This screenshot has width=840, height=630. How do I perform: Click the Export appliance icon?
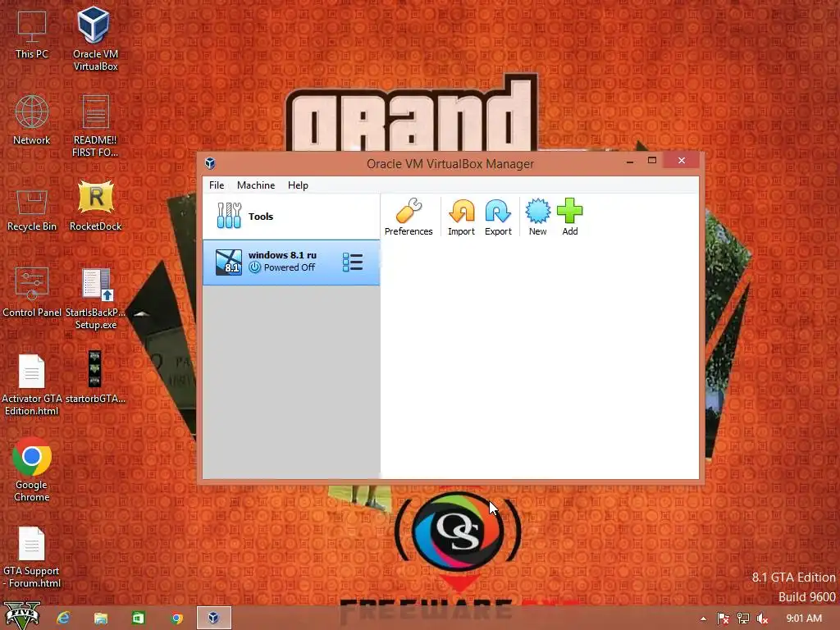(x=498, y=217)
